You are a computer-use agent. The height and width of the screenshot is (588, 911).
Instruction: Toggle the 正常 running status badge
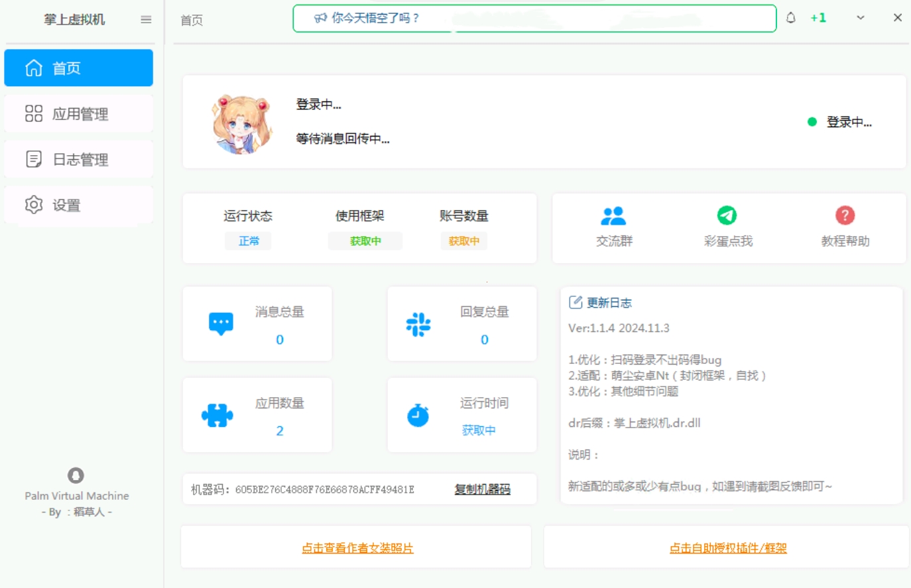click(249, 241)
